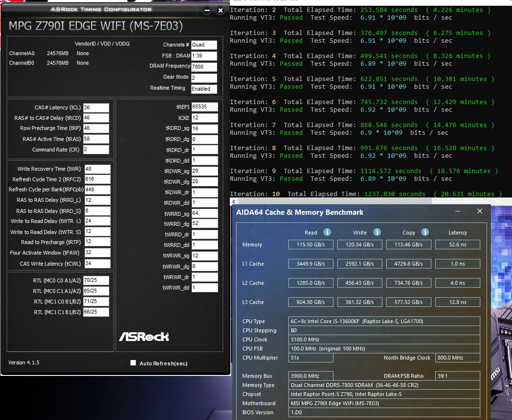Click the CPU Clock 5100.0 MHz value
Screen dimensions: 512x420
tap(384, 339)
